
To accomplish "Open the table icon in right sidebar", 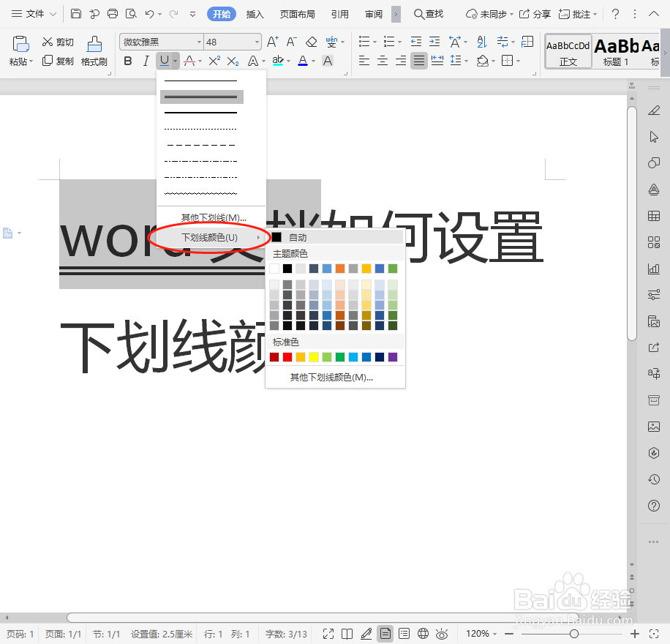I will tap(654, 216).
